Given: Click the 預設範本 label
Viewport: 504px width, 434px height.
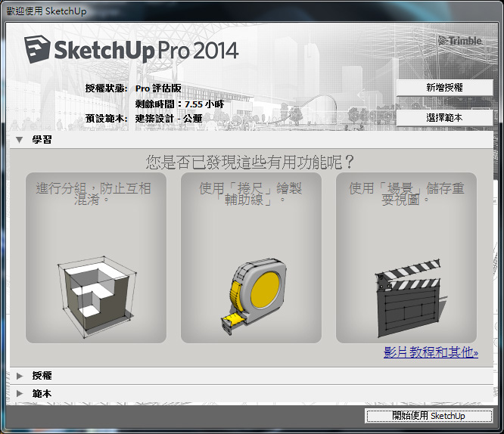Looking at the screenshot, I should pos(107,119).
